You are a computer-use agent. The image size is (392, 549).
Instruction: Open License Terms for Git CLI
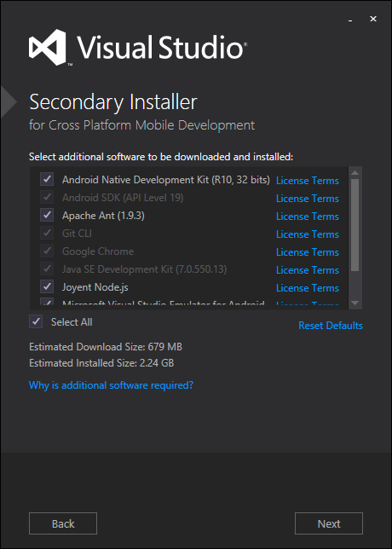308,234
